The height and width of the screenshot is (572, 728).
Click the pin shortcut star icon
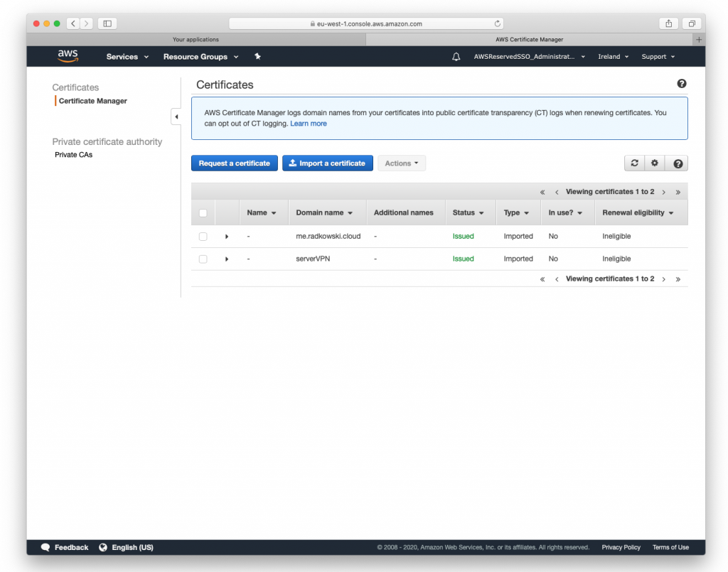click(x=257, y=57)
